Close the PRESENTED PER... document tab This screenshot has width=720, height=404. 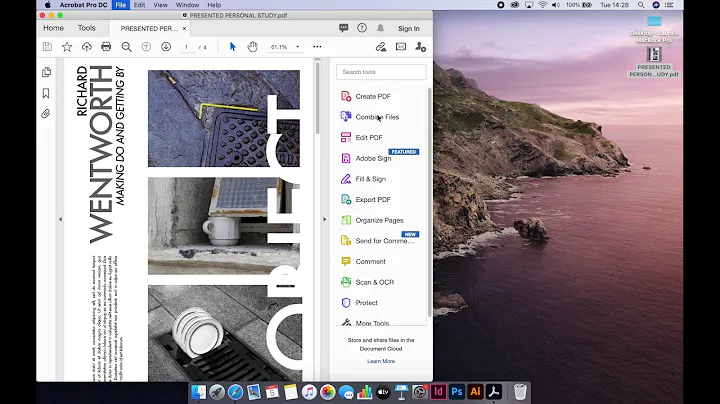coord(184,28)
